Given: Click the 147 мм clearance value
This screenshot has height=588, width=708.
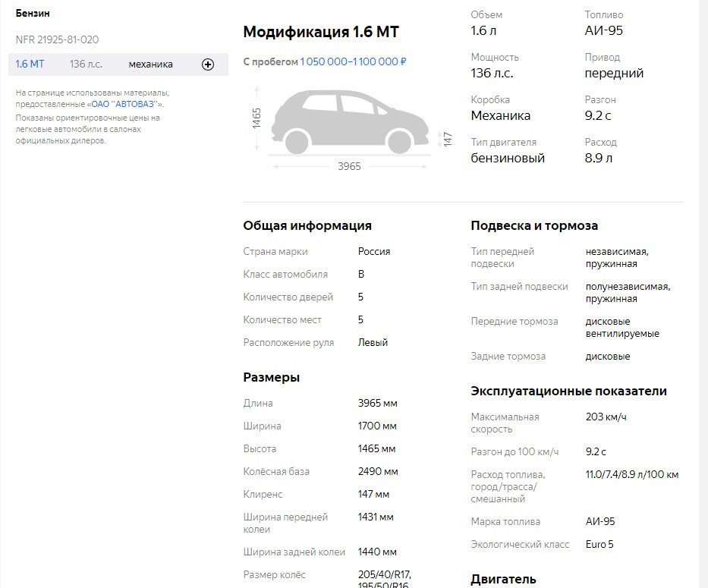Looking at the screenshot, I should (371, 494).
